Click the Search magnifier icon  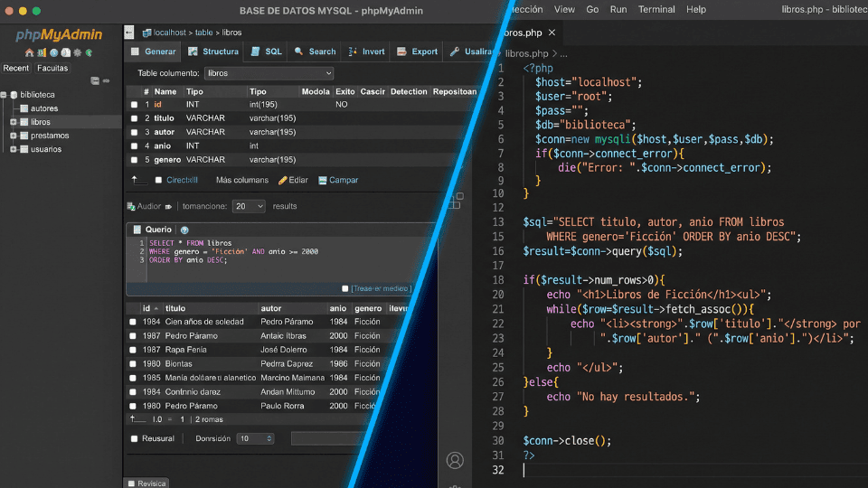pos(298,52)
